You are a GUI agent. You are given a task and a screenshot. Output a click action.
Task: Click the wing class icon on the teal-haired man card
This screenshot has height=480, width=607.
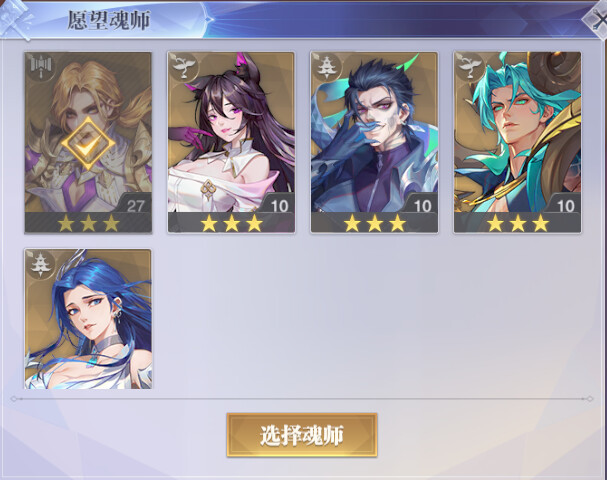point(470,67)
